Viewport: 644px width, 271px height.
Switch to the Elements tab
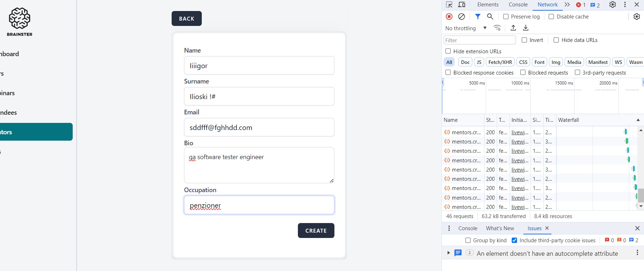pyautogui.click(x=488, y=5)
